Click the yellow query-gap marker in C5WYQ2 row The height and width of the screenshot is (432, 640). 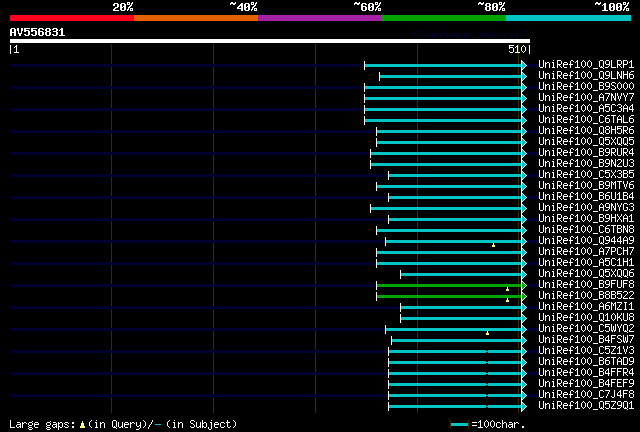click(x=487, y=333)
